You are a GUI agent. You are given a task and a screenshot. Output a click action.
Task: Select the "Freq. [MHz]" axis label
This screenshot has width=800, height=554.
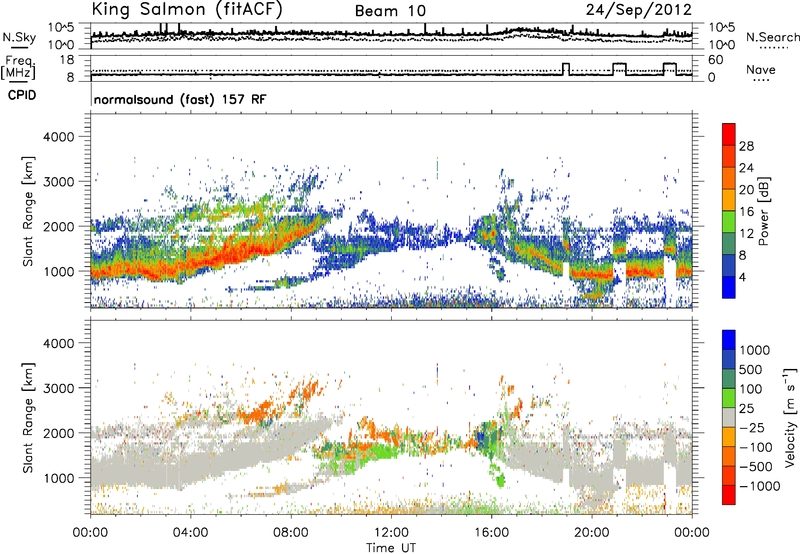18,68
